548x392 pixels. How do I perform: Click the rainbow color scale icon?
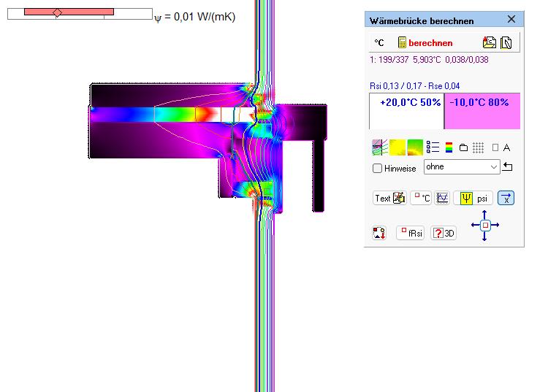point(449,147)
